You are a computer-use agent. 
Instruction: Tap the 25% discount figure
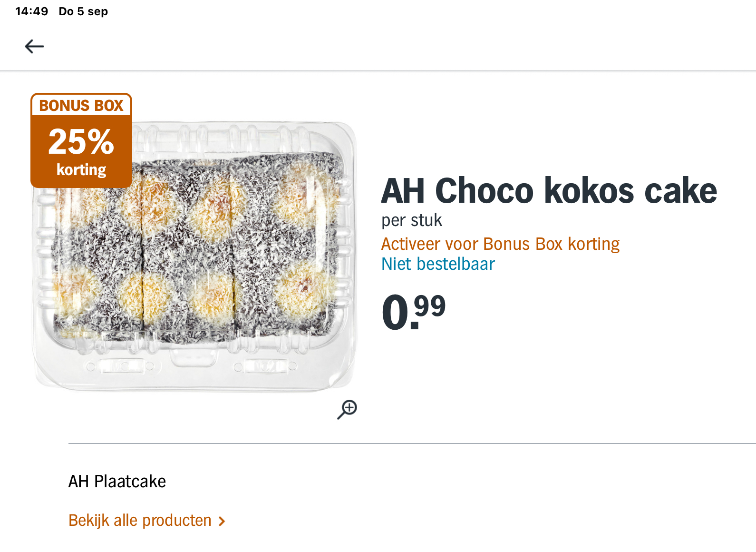click(x=81, y=142)
